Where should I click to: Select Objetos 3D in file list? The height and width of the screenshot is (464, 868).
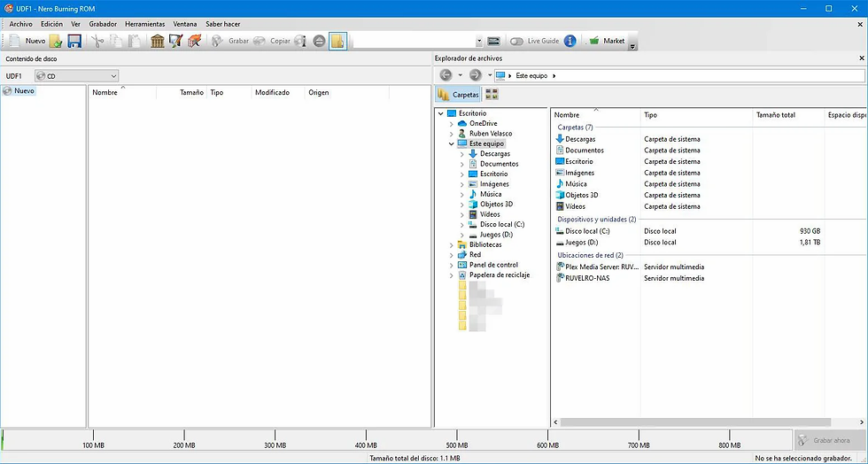pos(581,195)
